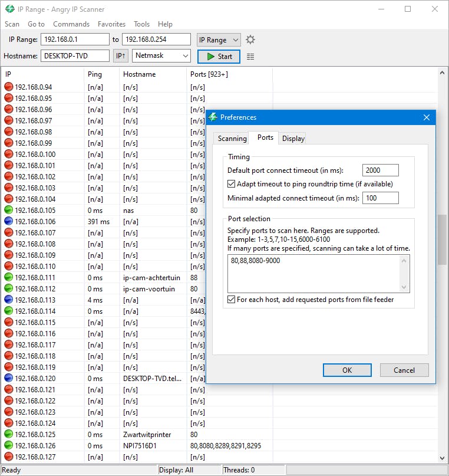Click ping value 391 ms
Screen dimensions: 449x476
pyautogui.click(x=98, y=222)
